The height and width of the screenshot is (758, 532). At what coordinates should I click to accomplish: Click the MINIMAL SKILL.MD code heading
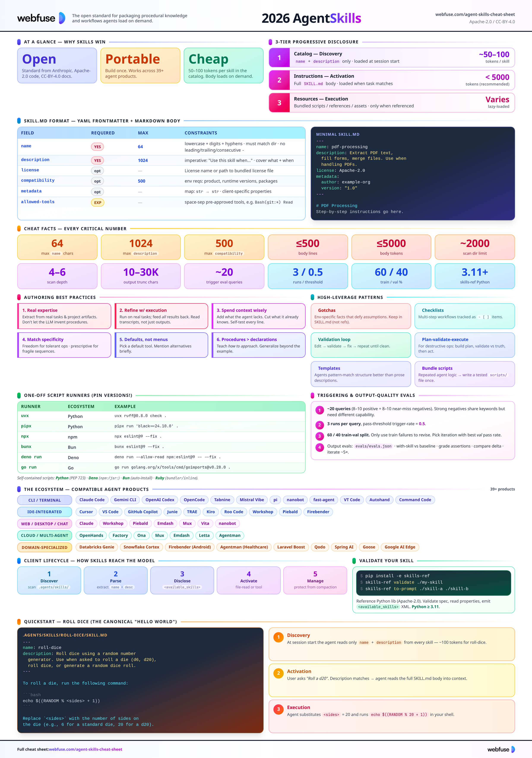[x=338, y=134]
